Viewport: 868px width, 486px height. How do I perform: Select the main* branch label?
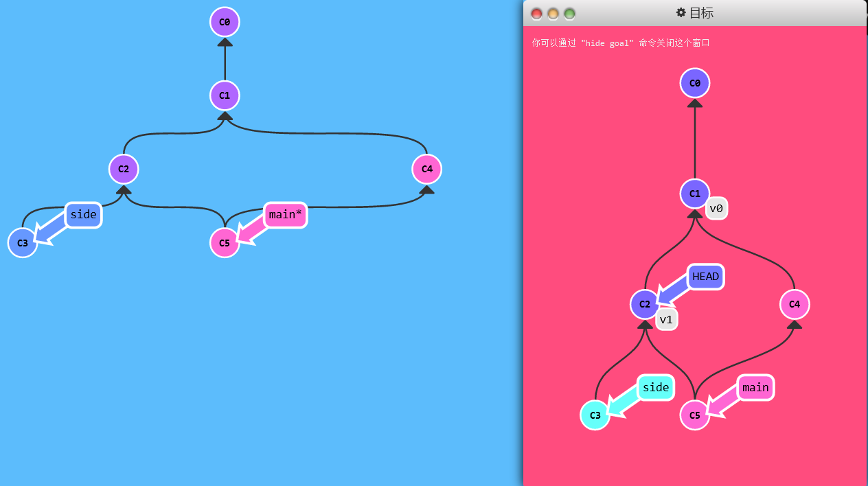(x=285, y=215)
